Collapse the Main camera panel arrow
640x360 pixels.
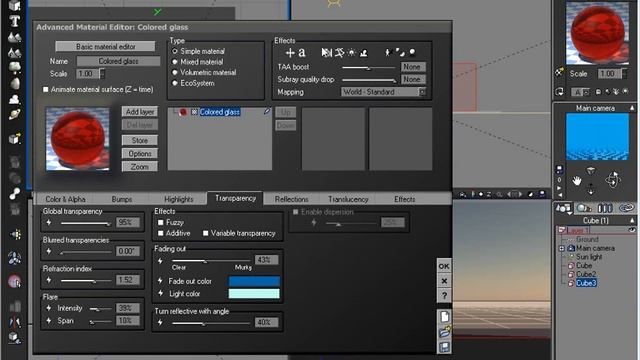[x=632, y=108]
